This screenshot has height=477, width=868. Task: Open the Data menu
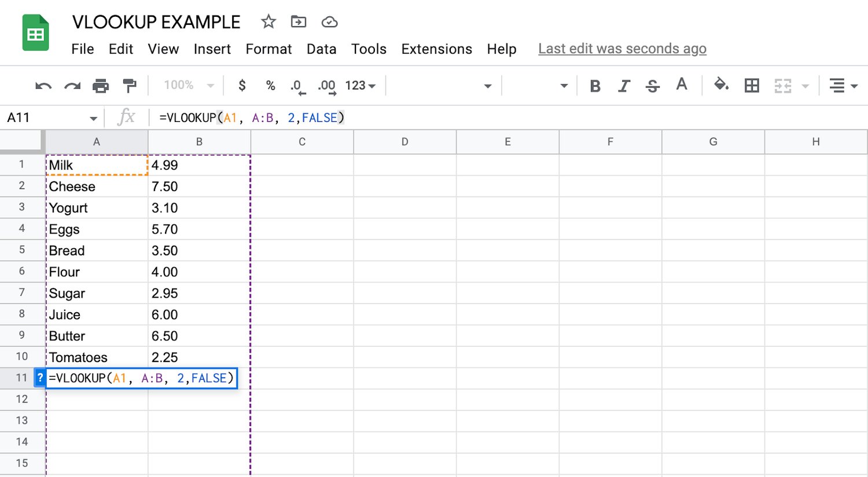pyautogui.click(x=322, y=49)
